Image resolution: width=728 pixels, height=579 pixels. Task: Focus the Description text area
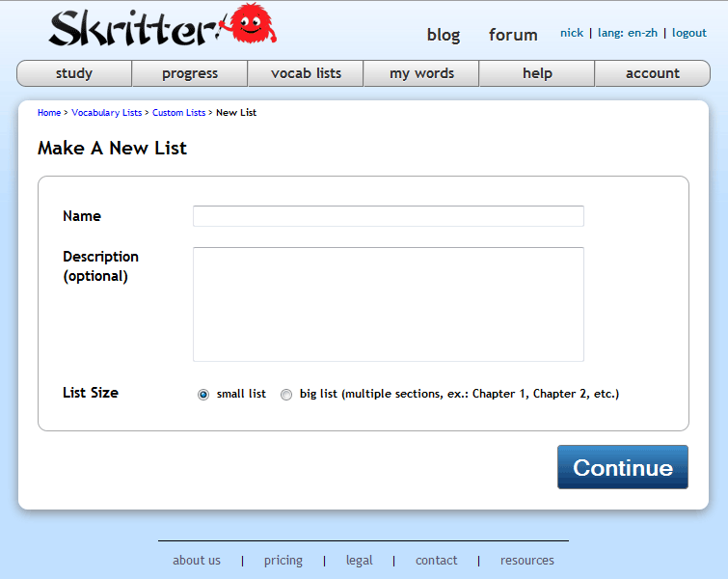[x=388, y=304]
